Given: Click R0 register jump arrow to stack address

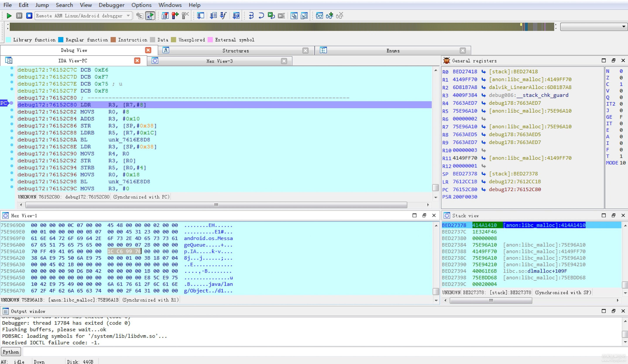Looking at the screenshot, I should click(x=484, y=72).
